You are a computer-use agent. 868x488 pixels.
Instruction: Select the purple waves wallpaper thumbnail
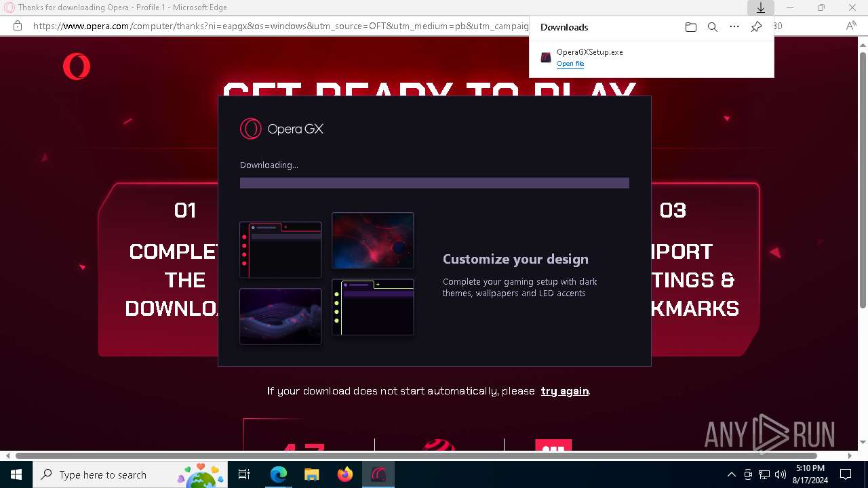pos(280,317)
